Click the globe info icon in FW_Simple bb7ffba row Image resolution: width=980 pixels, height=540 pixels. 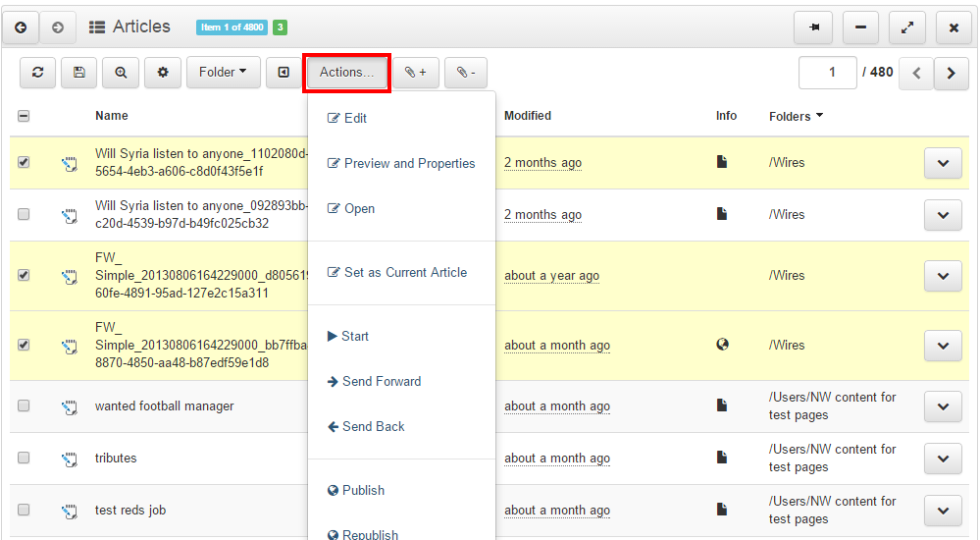tap(722, 345)
